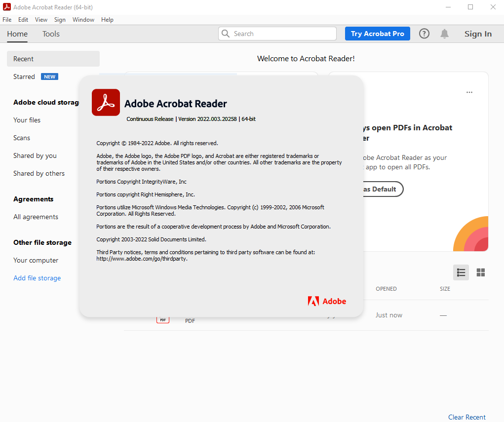Switch to list view icon

[x=461, y=272]
